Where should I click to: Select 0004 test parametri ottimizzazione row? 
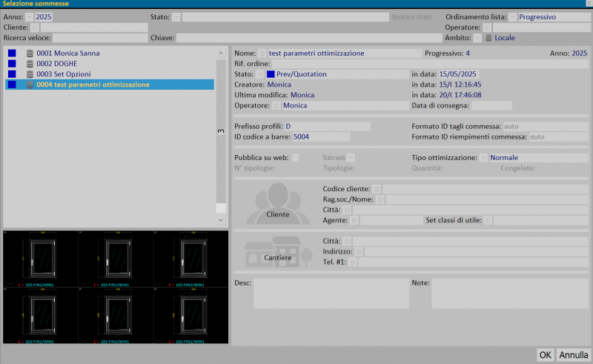(x=110, y=85)
